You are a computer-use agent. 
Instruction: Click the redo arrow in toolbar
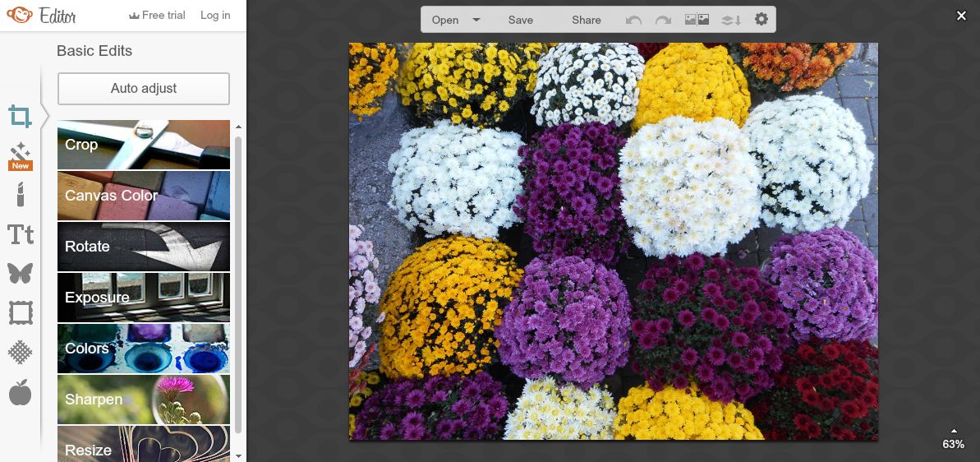(x=663, y=20)
